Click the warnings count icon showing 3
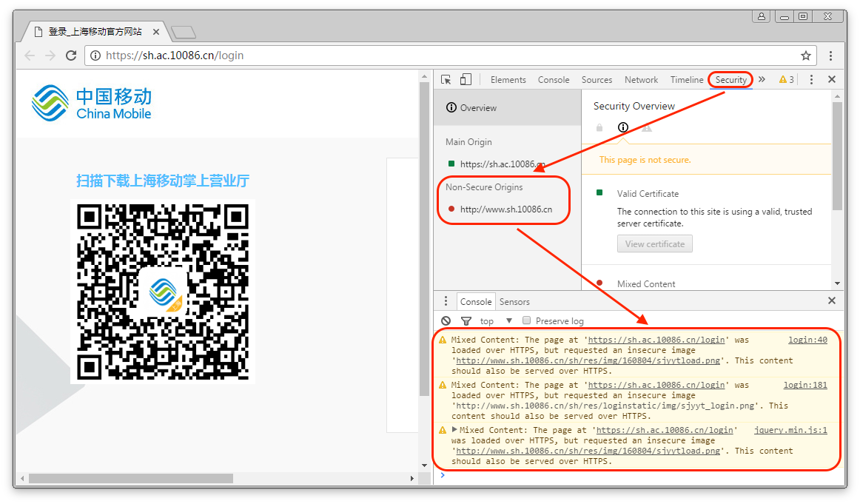The height and width of the screenshot is (504, 860). (x=787, y=79)
